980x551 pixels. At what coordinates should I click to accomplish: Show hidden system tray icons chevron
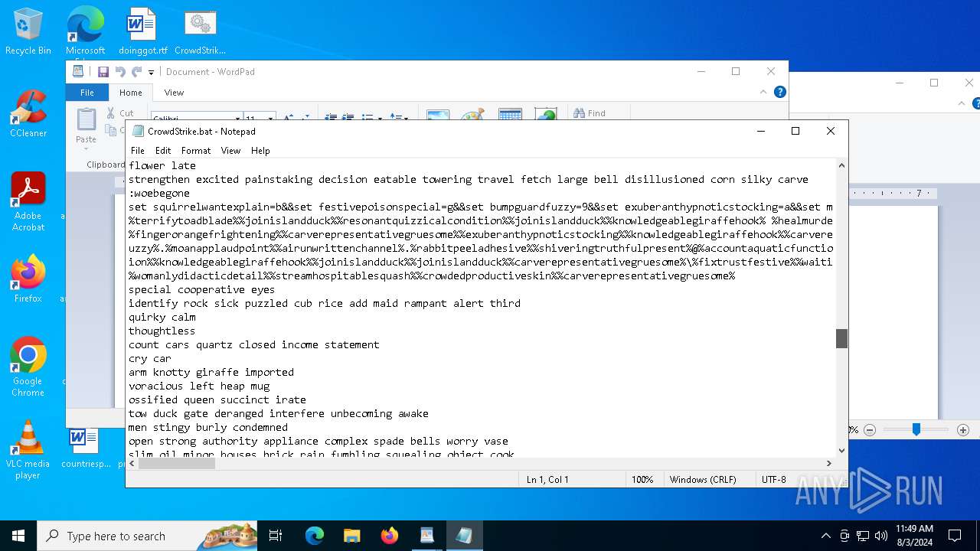click(825, 536)
